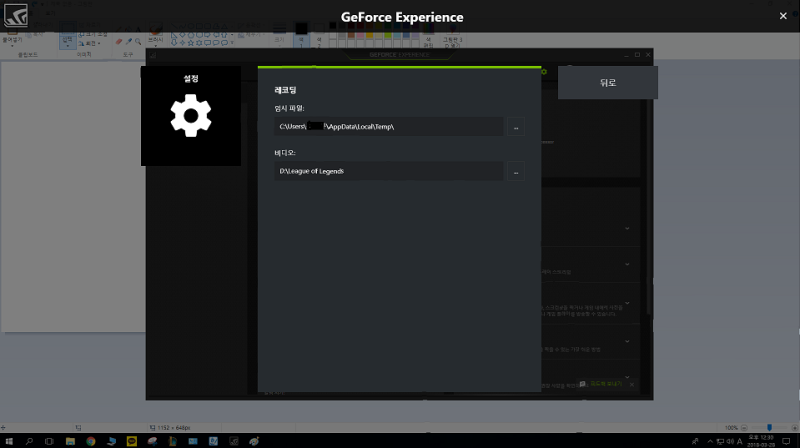The image size is (800, 448).
Task: Open Task View on taskbar
Action: click(x=49, y=441)
